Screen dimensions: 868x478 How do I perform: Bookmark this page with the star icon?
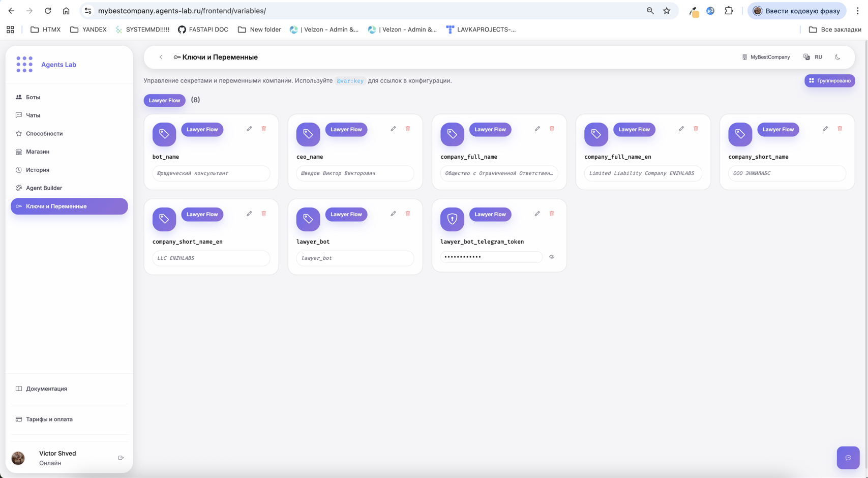[x=667, y=11]
